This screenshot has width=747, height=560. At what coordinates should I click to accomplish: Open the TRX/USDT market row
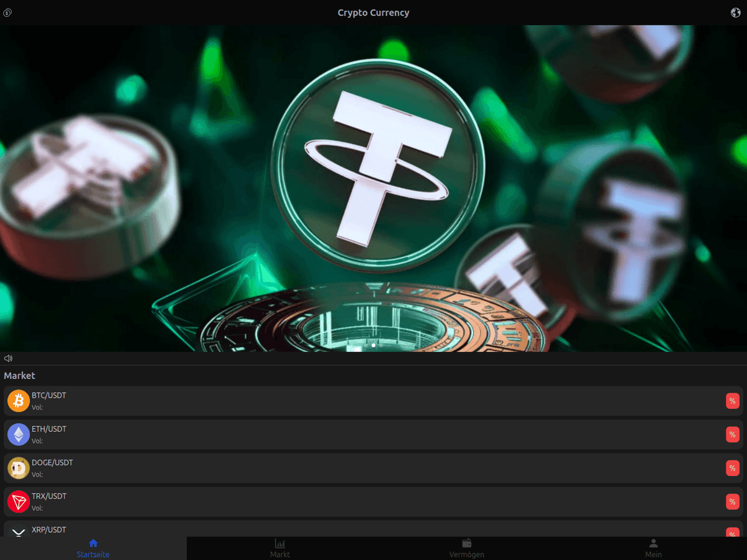coord(374,502)
